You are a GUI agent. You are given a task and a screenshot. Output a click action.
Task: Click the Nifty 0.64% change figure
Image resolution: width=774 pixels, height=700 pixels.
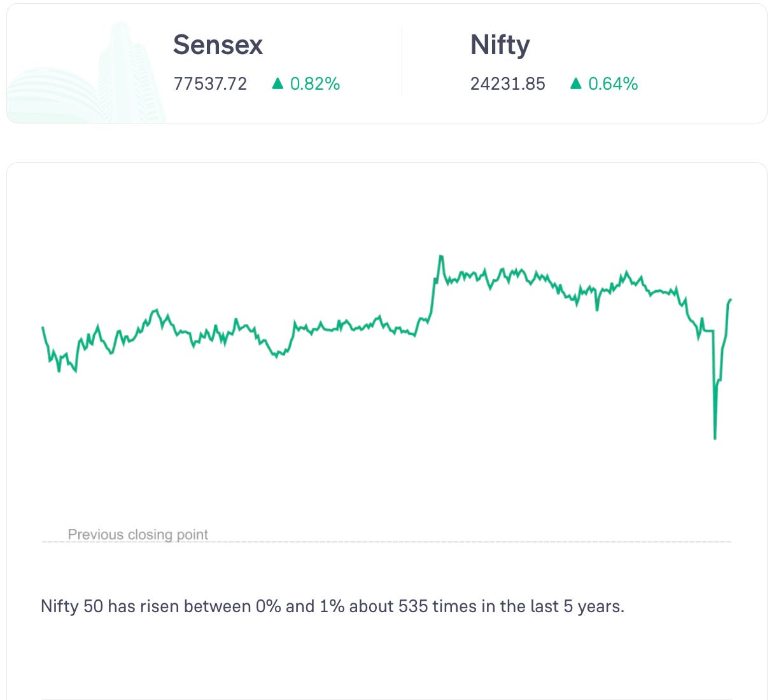pos(613,84)
